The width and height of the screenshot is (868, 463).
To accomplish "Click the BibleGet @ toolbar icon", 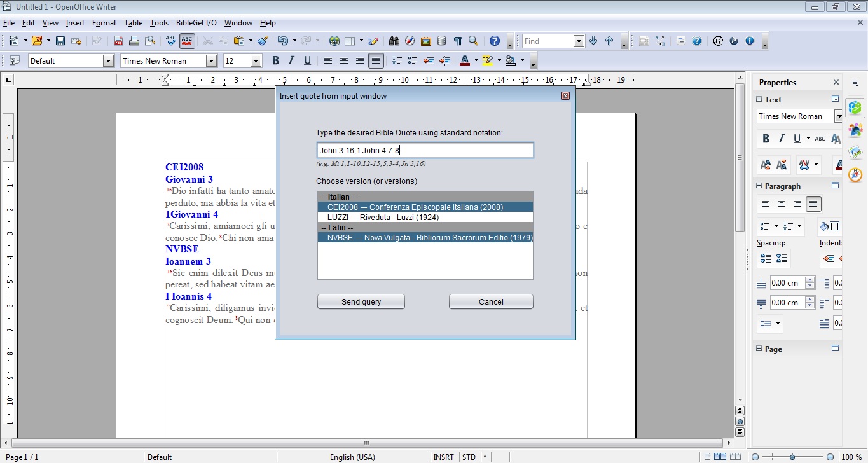I will click(718, 41).
